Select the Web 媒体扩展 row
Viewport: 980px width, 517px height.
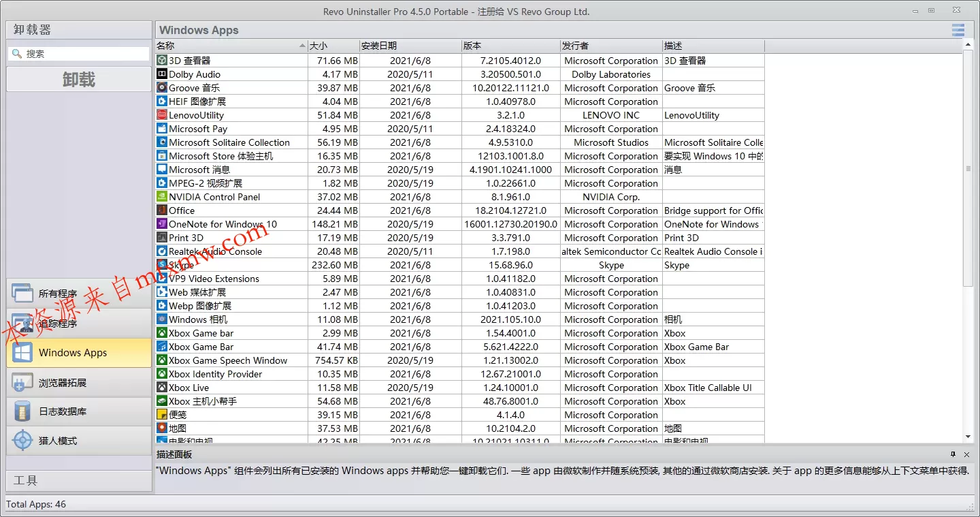click(x=460, y=292)
